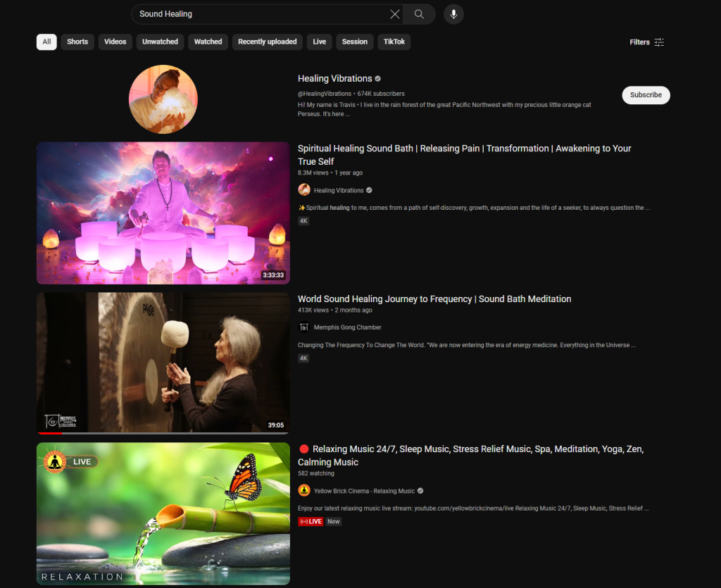The height and width of the screenshot is (588, 721).
Task: Toggle the Unwatched filter chip
Action: click(x=160, y=42)
